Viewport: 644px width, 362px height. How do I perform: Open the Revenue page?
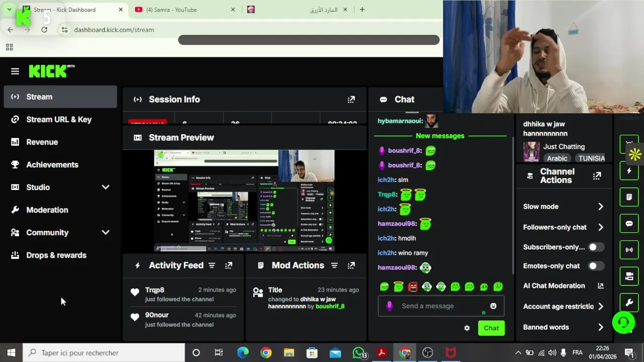60,142
